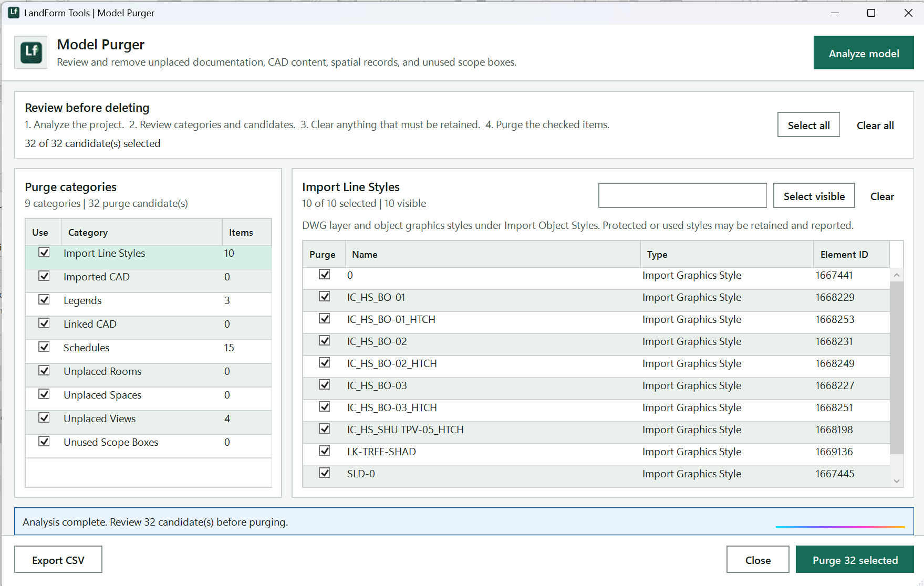Image resolution: width=924 pixels, height=586 pixels.
Task: Click the Select all button
Action: (808, 125)
